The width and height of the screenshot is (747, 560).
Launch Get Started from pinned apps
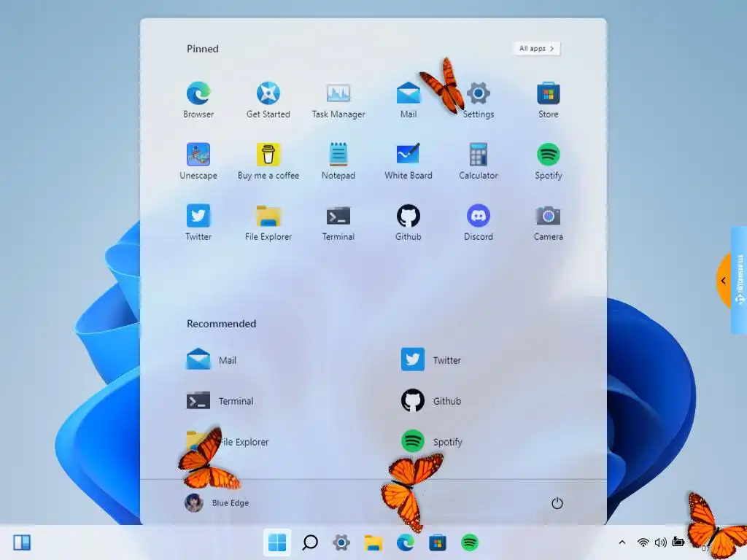268,99
